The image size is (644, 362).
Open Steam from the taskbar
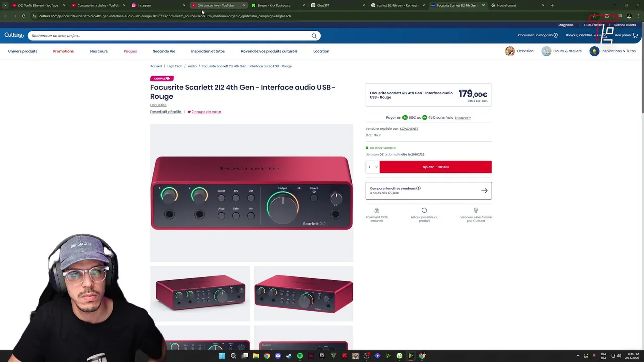click(x=289, y=356)
